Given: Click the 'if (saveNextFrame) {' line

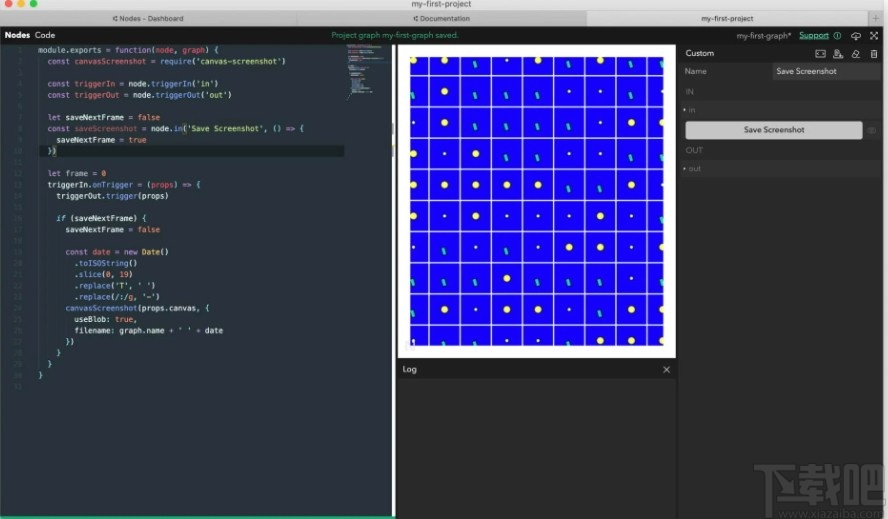Looking at the screenshot, I should pyautogui.click(x=101, y=218).
